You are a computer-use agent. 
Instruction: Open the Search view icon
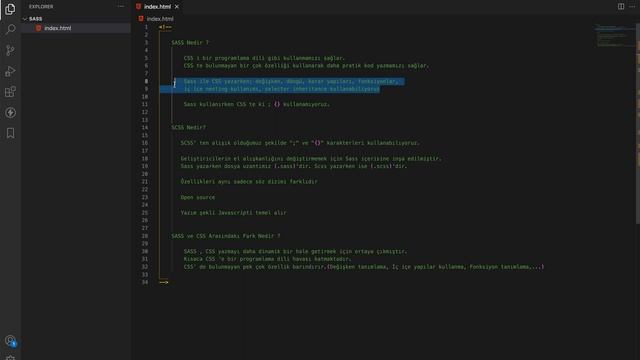[x=10, y=29]
